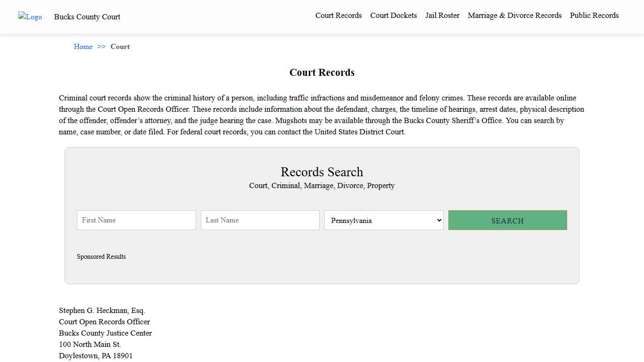Image resolution: width=644 pixels, height=362 pixels.
Task: Navigate to Marriage & Divorce Records
Action: pyautogui.click(x=514, y=15)
